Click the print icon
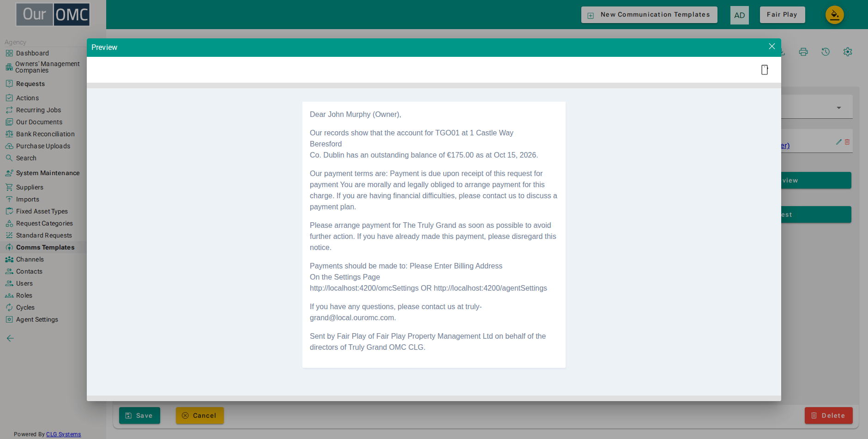The image size is (868, 439). pos(803,52)
